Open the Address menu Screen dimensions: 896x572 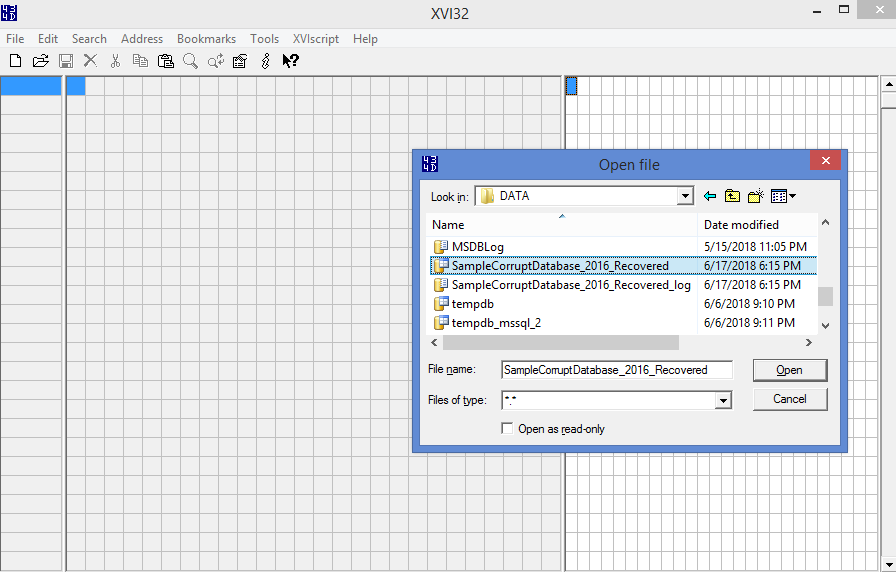pos(142,39)
